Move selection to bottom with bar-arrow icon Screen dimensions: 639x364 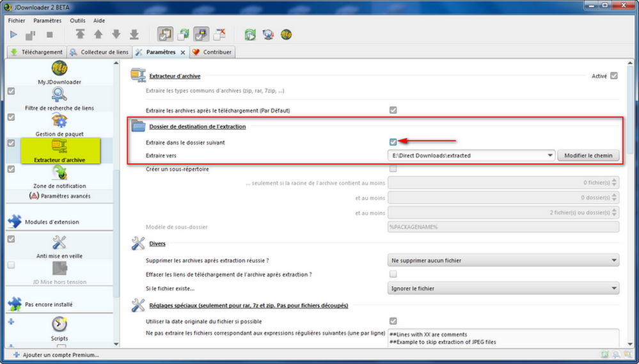point(134,35)
